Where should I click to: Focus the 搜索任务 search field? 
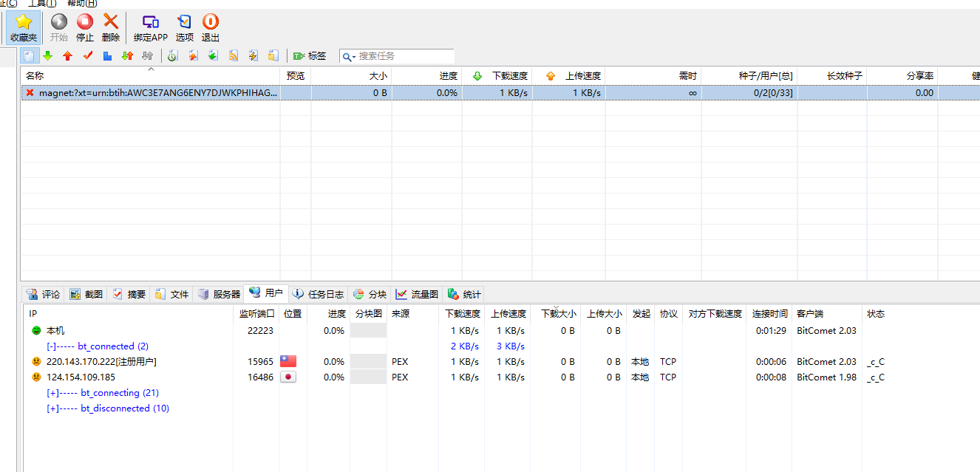coord(405,56)
